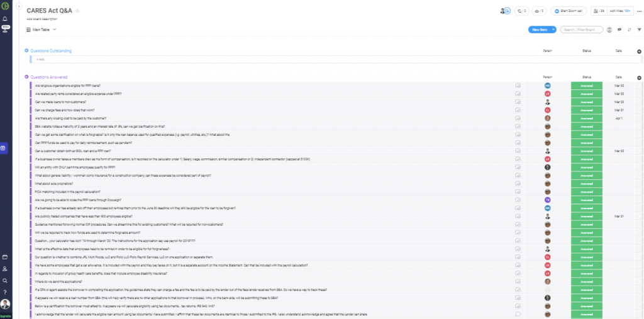Toggle favorite star next to CARES Act Q&A
Viewport: 644px width, 319px height.
pos(77,11)
